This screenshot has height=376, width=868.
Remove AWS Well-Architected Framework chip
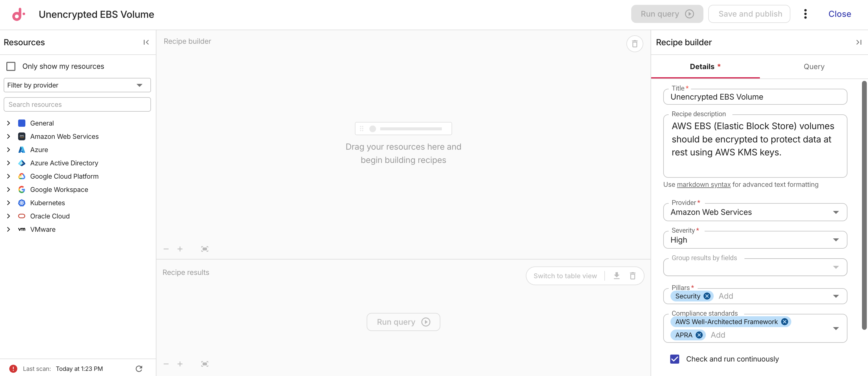click(784, 321)
